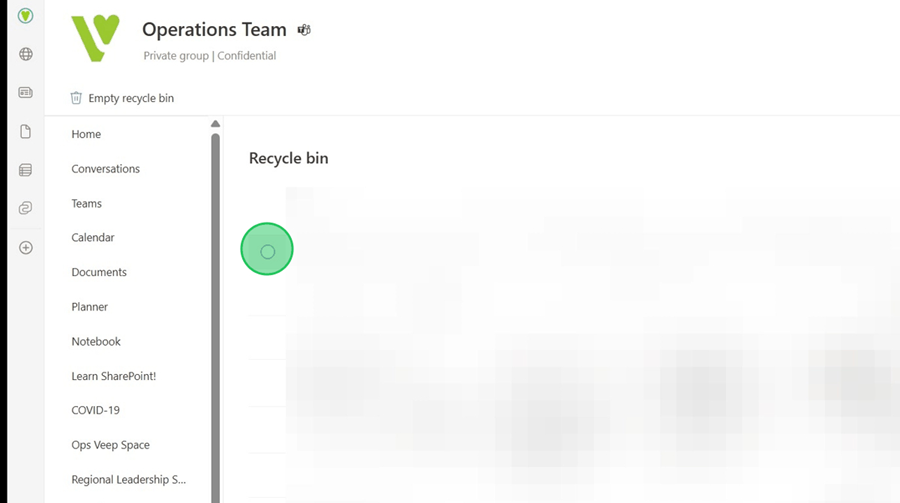Screen dimensions: 900x503
Task: Open the Notebook navigation link
Action: [96, 341]
